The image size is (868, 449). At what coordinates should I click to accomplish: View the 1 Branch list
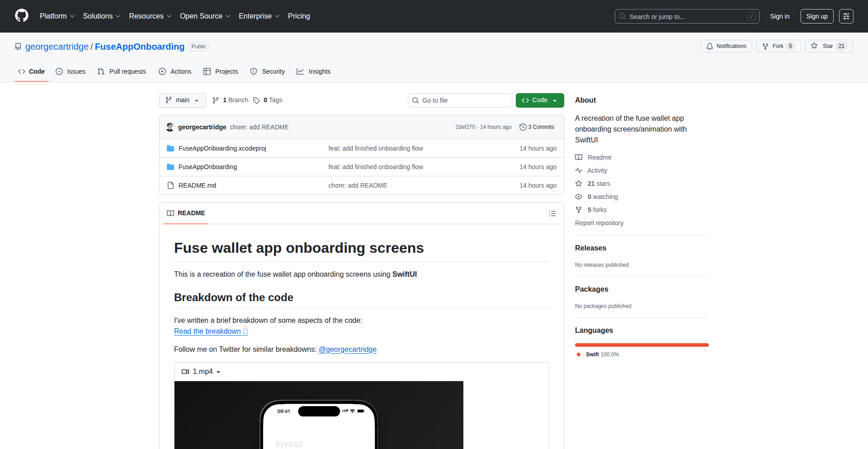pos(230,100)
